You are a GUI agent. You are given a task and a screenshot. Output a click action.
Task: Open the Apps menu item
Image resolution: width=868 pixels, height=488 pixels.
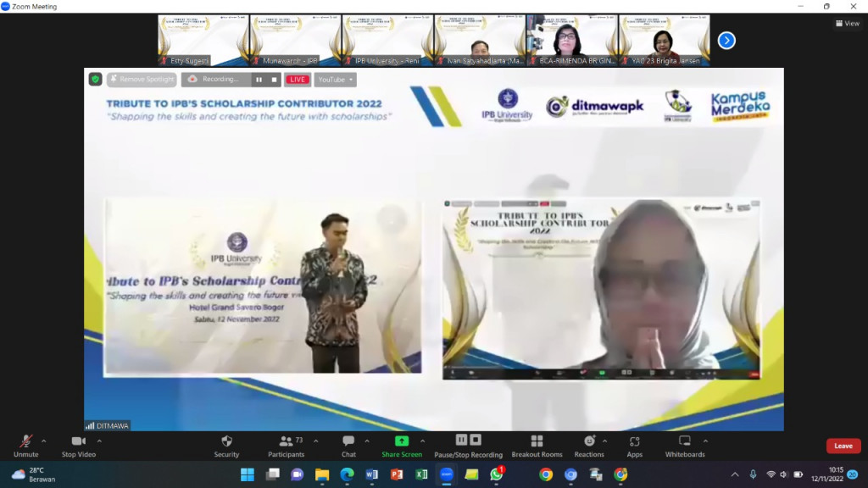(634, 446)
